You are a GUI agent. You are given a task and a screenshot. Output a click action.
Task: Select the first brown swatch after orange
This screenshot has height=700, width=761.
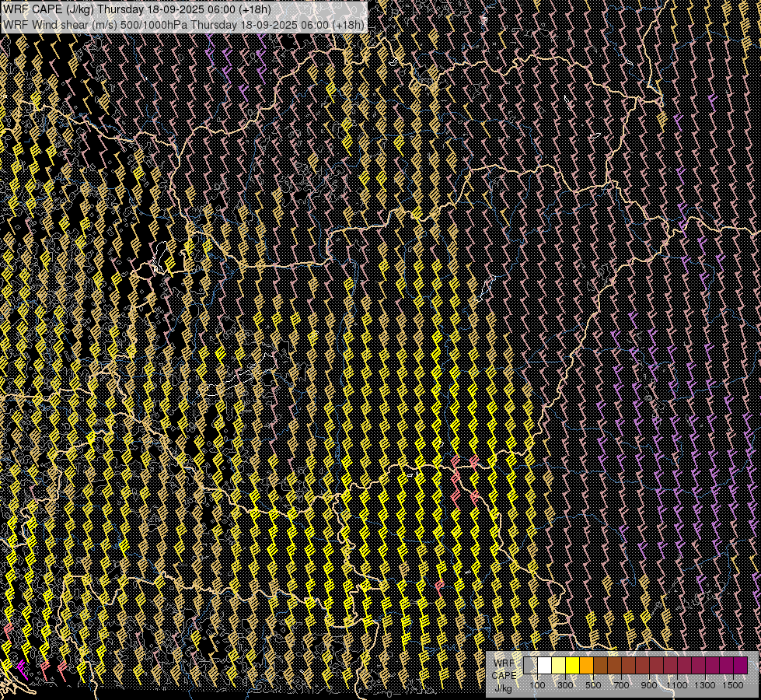pyautogui.click(x=601, y=666)
